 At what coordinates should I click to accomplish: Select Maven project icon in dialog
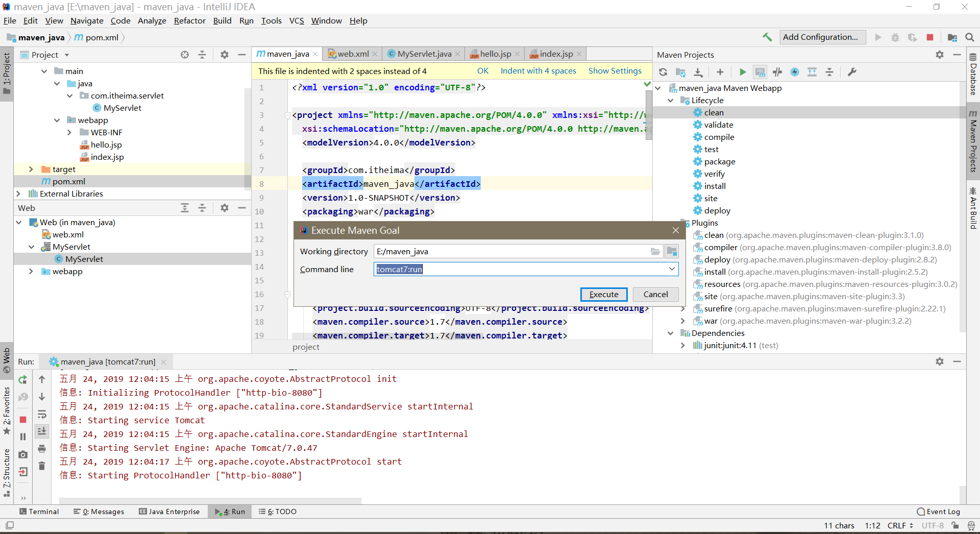tap(672, 251)
